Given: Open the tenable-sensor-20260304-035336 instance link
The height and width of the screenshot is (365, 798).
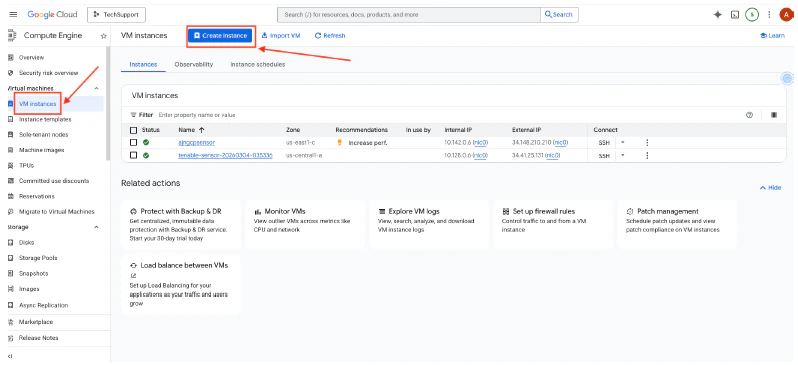Looking at the screenshot, I should [225, 156].
